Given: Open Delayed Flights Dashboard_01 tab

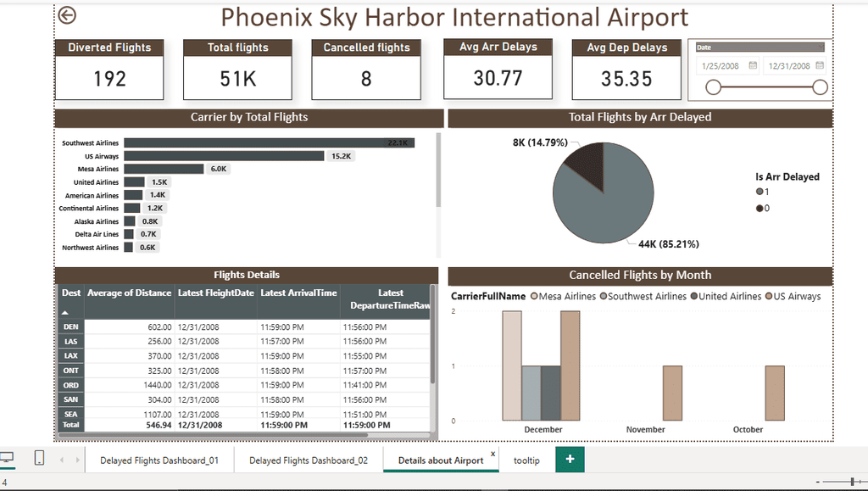Looking at the screenshot, I should [159, 460].
